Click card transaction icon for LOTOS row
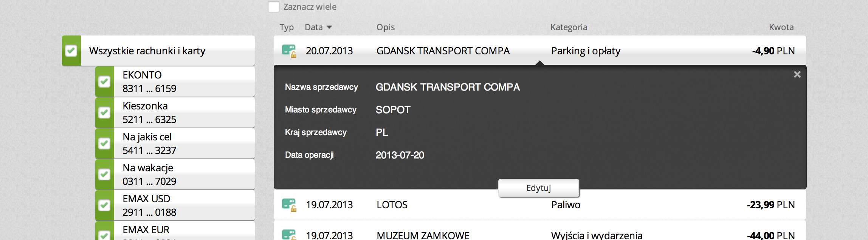Screen dimensions: 868x240 click(289, 205)
